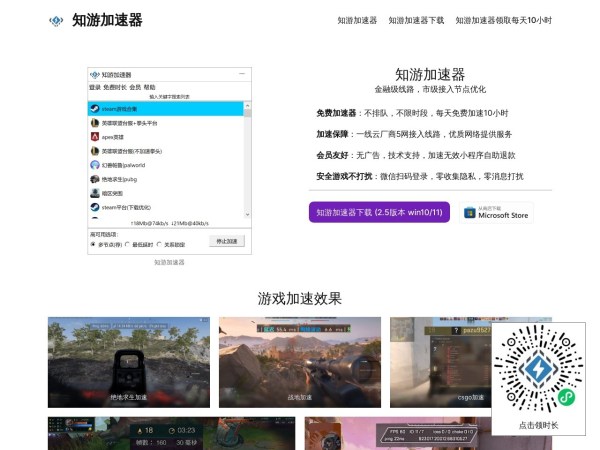This screenshot has height=450, width=600.
Task: Click the 游戏加速效果 section heading
Action: pyautogui.click(x=300, y=298)
